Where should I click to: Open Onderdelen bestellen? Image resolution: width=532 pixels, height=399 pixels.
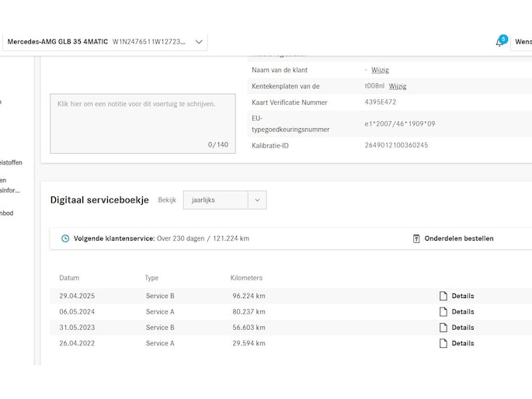[458, 238]
